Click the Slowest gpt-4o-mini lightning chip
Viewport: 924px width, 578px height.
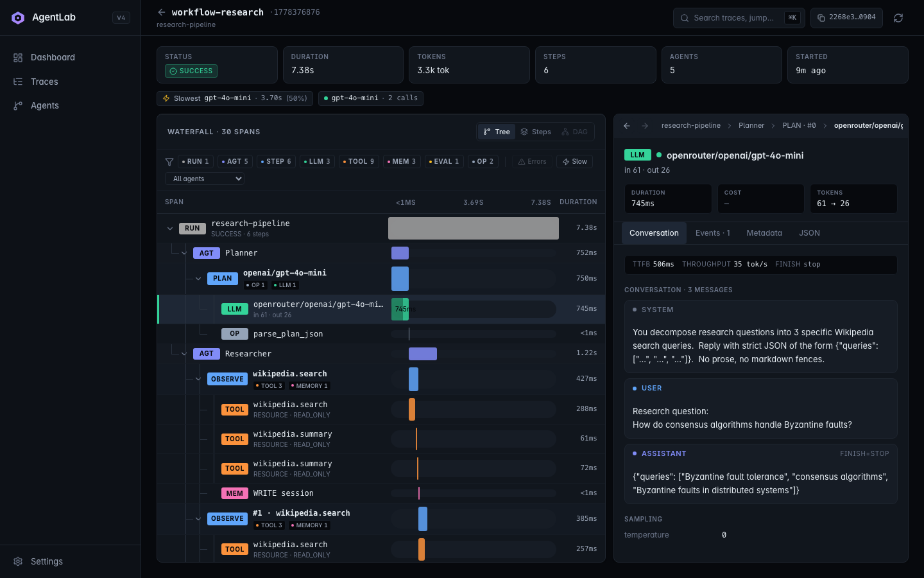pos(235,98)
